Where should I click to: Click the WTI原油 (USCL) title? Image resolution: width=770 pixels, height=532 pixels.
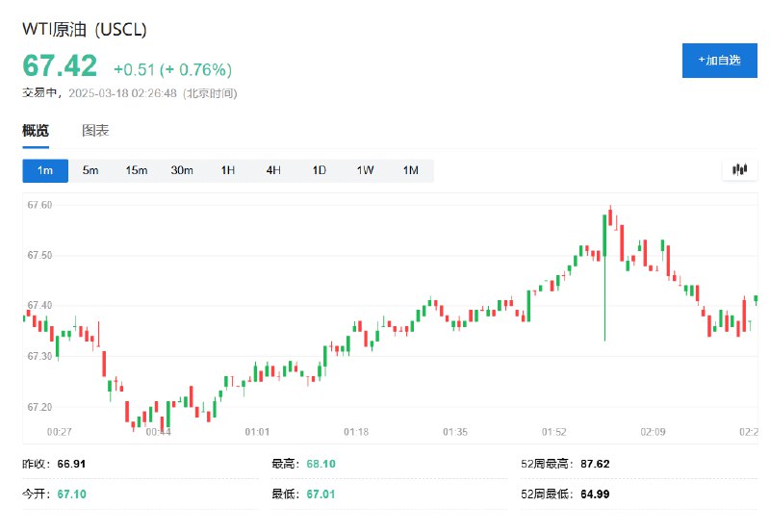(x=85, y=30)
